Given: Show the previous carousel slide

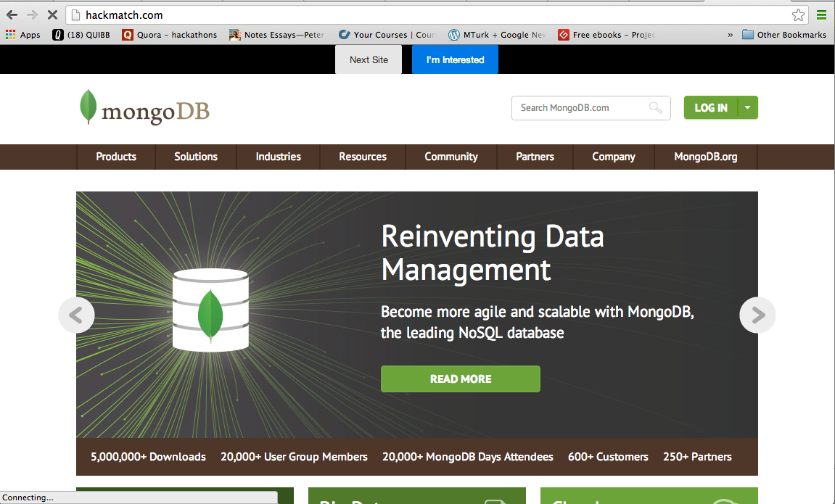Looking at the screenshot, I should 77,315.
